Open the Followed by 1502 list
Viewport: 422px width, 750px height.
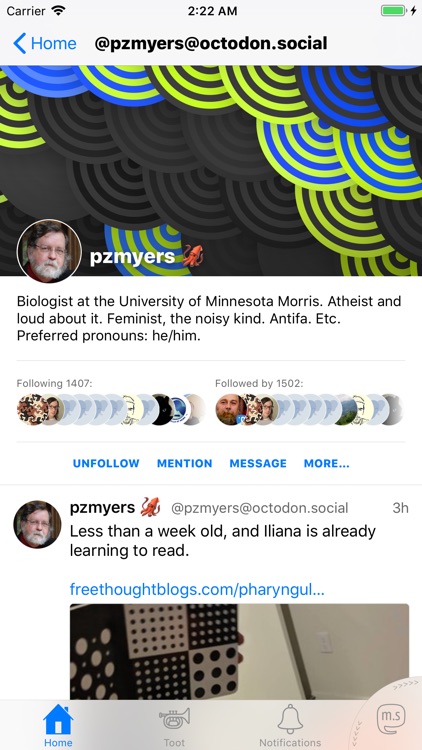click(x=259, y=384)
